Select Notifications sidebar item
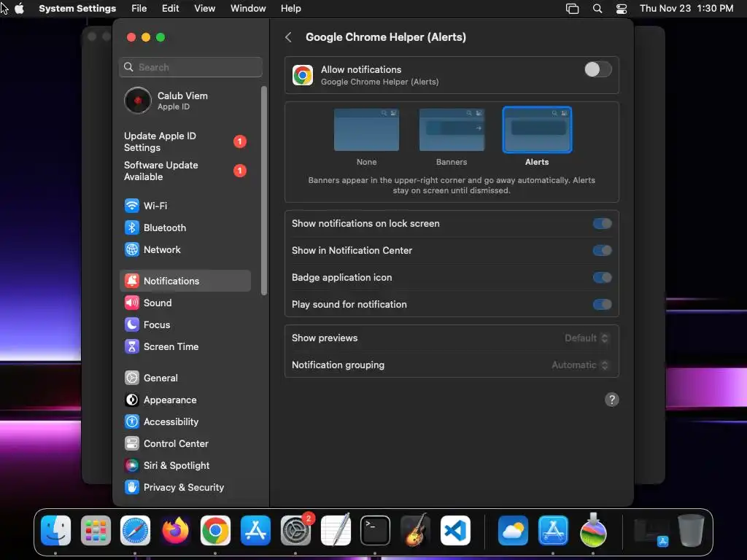 [185, 281]
